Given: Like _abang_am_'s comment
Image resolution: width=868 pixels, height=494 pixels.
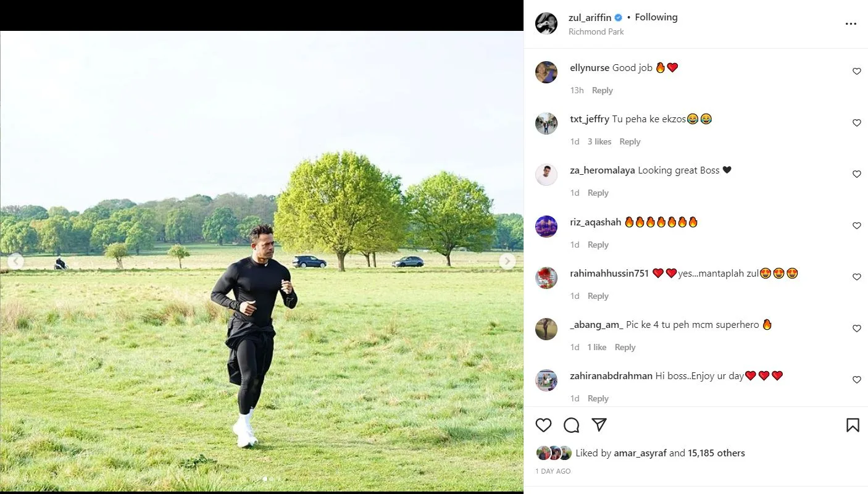Looking at the screenshot, I should [x=856, y=329].
